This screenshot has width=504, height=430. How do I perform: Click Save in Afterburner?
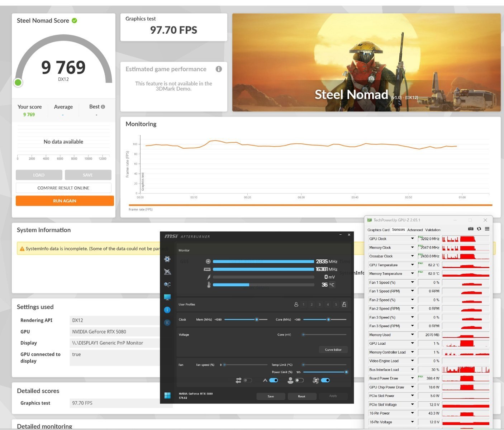tap(271, 396)
